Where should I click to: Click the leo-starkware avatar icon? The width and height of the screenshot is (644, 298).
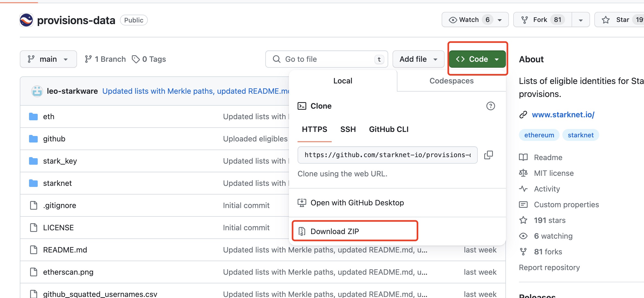pos(37,91)
